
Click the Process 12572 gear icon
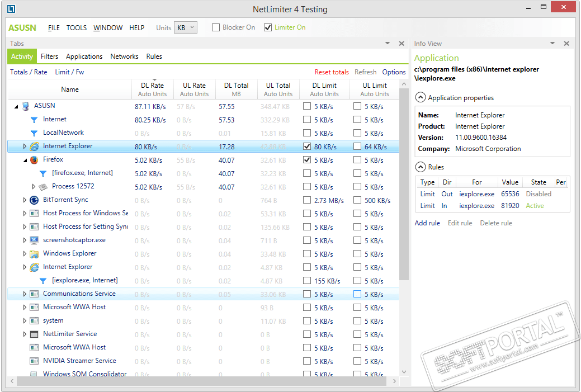pyautogui.click(x=43, y=187)
